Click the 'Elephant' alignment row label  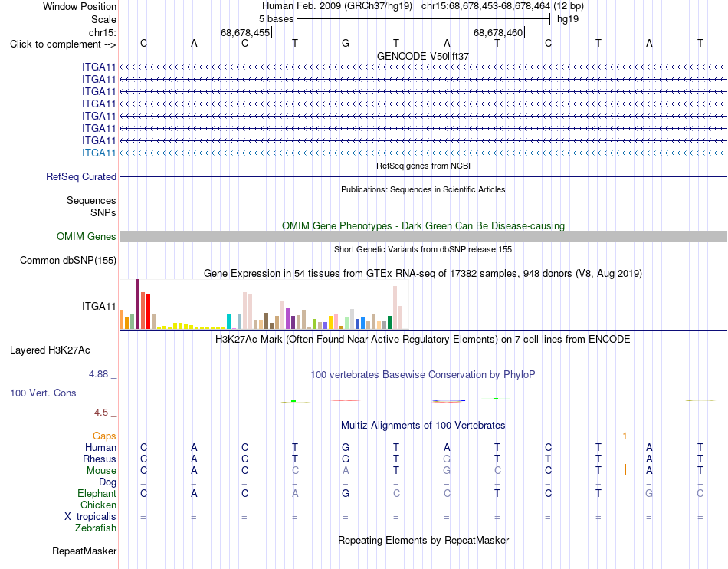[97, 494]
